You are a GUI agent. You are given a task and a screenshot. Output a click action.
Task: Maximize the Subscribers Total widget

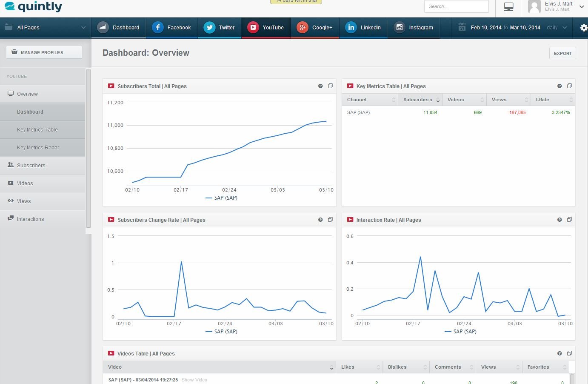click(330, 86)
